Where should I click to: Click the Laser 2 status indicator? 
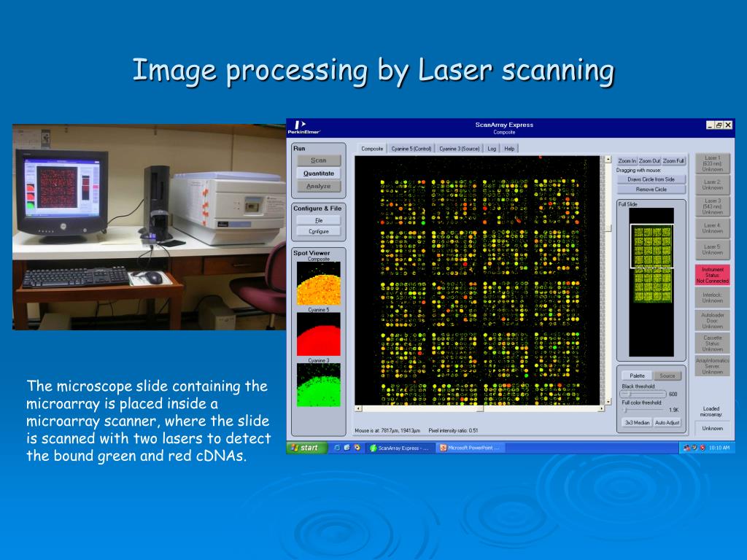pos(712,185)
